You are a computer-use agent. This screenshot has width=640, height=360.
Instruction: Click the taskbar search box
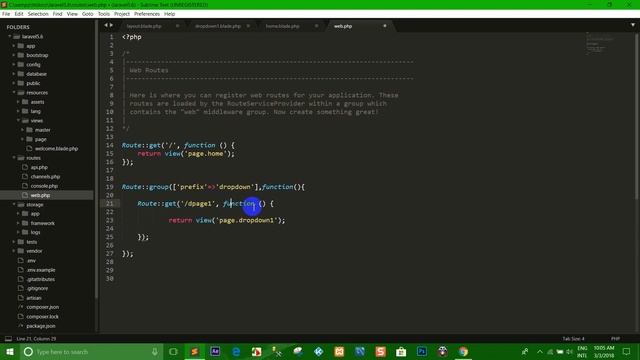pyautogui.click(x=91, y=351)
